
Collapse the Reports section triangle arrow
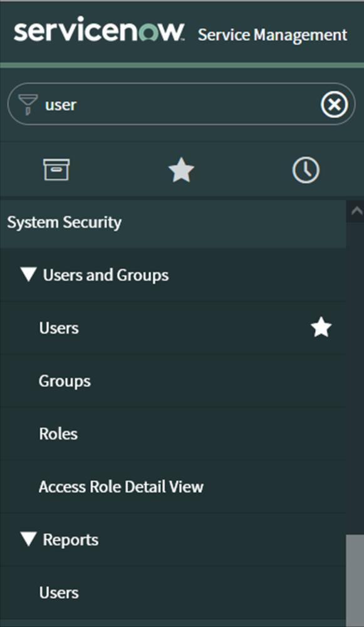pyautogui.click(x=29, y=539)
